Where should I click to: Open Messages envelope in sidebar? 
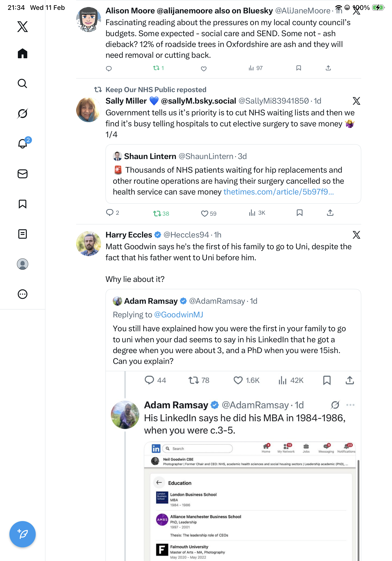(x=23, y=174)
